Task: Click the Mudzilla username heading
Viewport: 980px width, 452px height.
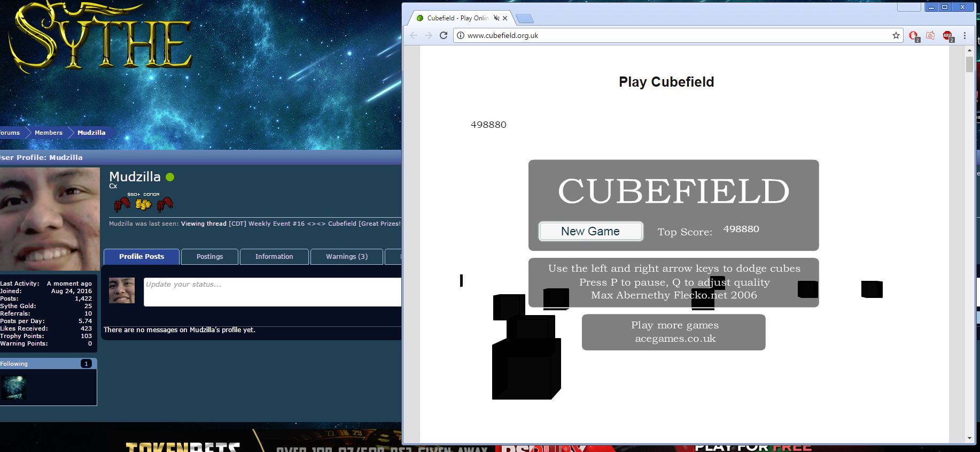Action: [135, 177]
